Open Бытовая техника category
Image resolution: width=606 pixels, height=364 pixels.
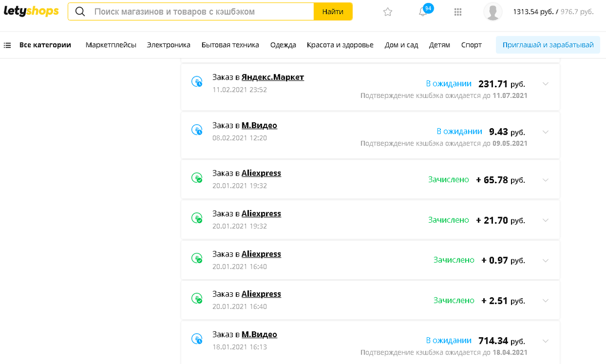tap(230, 45)
